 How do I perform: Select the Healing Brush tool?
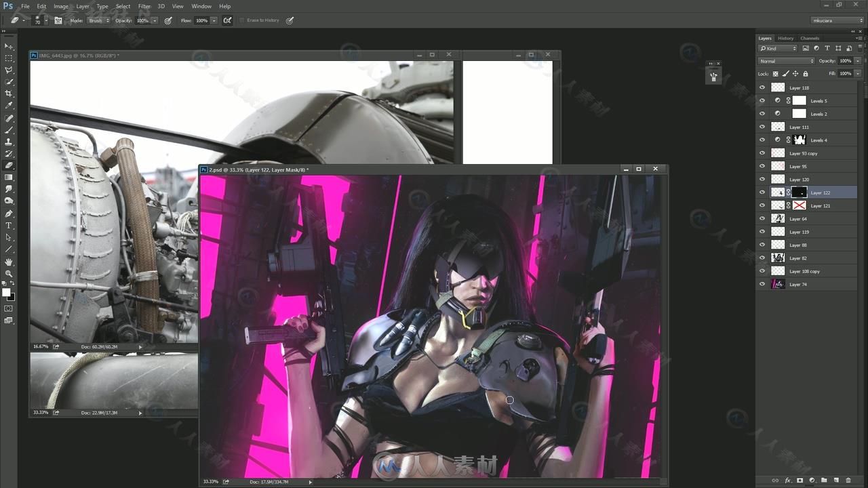pos(9,118)
